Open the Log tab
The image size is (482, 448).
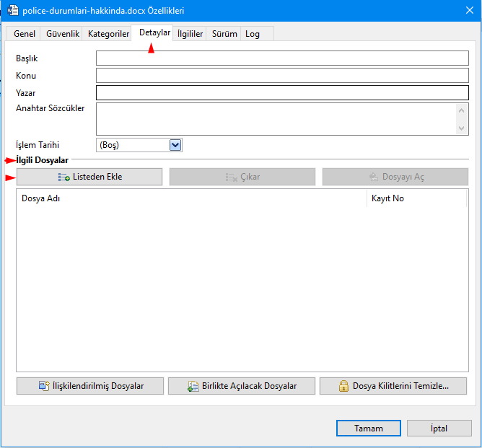point(253,34)
